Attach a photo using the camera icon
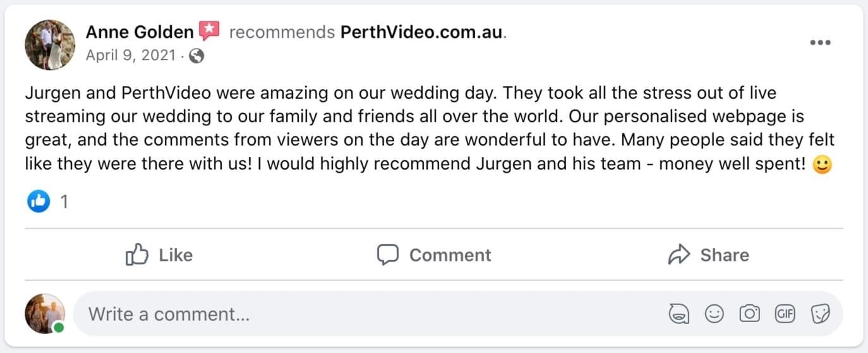This screenshot has height=353, width=868. 749,314
